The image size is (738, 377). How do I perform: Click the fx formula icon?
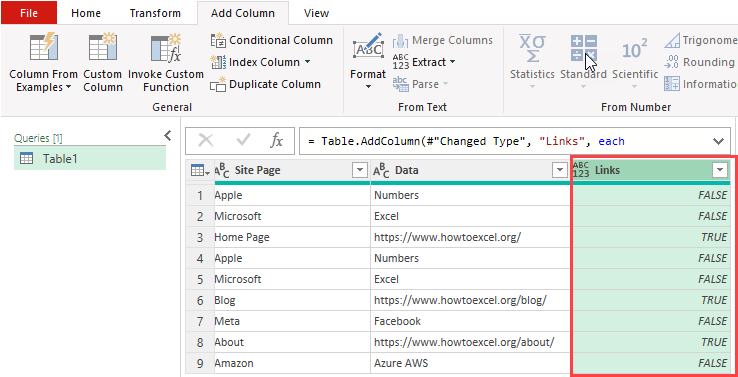coord(277,140)
